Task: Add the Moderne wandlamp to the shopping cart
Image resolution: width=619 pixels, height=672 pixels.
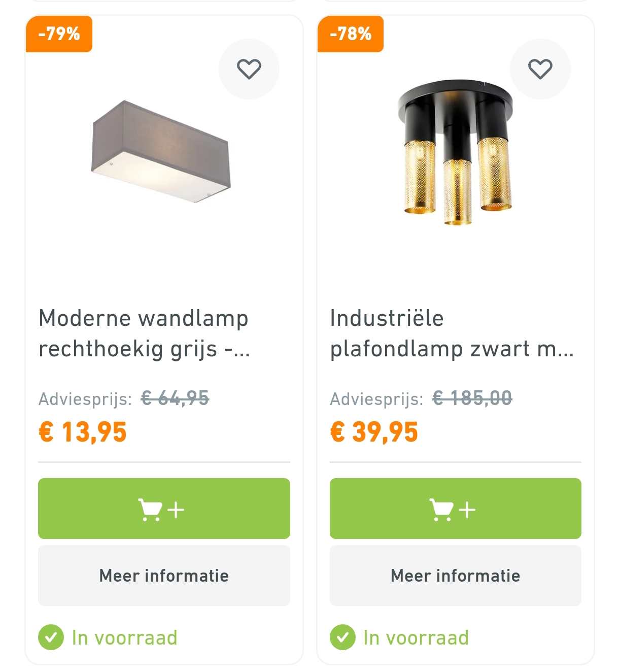Action: click(x=163, y=508)
